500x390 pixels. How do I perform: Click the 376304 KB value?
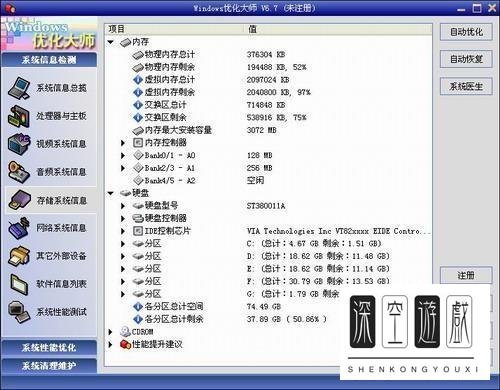266,55
